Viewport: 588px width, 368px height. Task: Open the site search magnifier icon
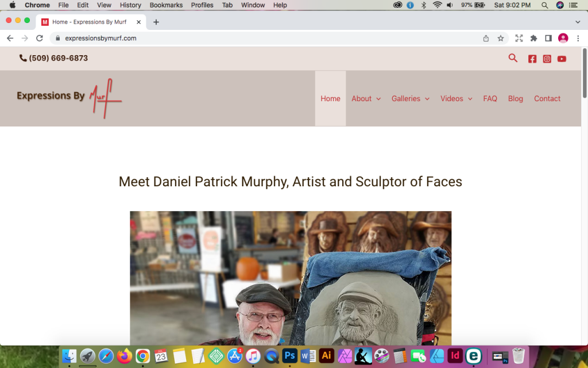513,58
